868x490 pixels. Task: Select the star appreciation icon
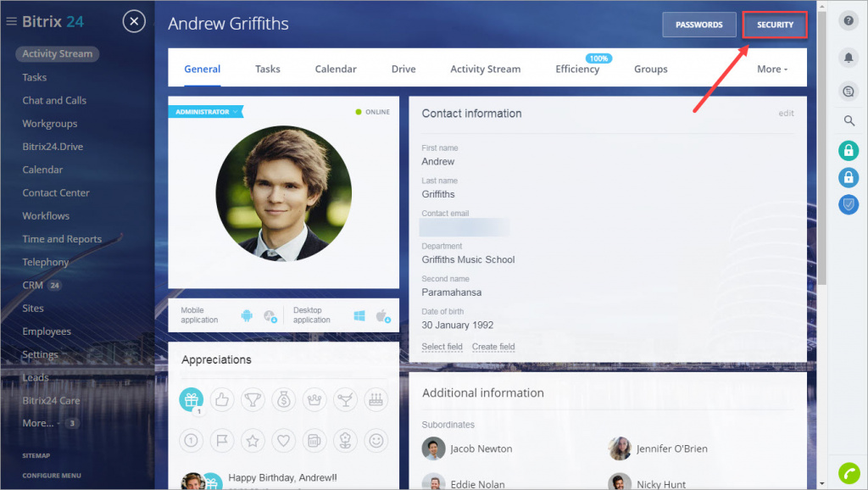253,441
